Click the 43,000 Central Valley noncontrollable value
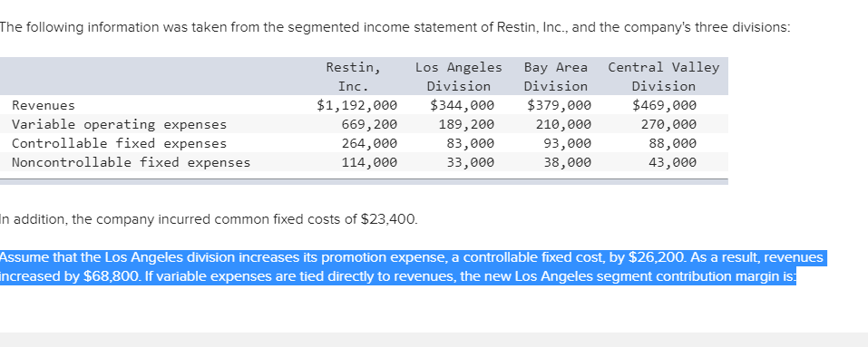This screenshot has width=868, height=347. tap(673, 162)
